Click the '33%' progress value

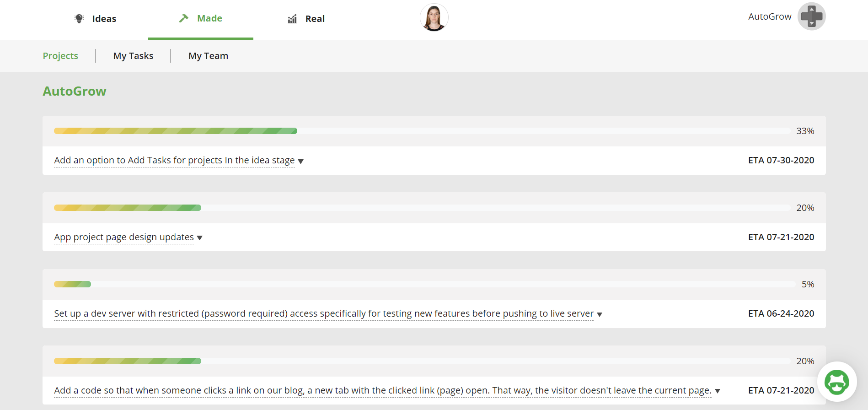coord(805,131)
